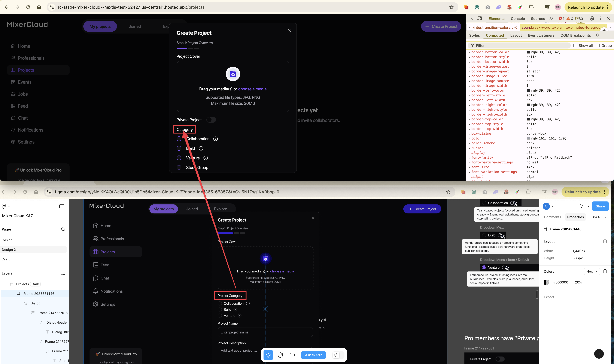
Task: Open the Layout tab in DevTools
Action: coord(516,35)
